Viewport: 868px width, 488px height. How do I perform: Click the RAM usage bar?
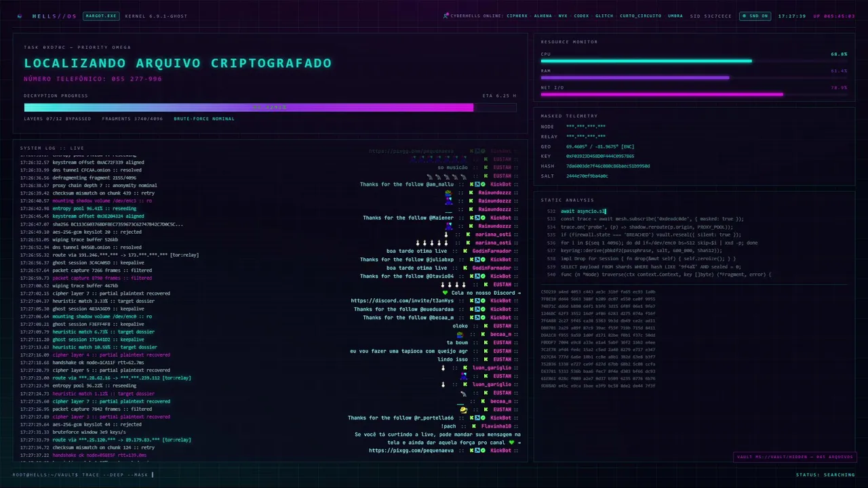point(694,77)
